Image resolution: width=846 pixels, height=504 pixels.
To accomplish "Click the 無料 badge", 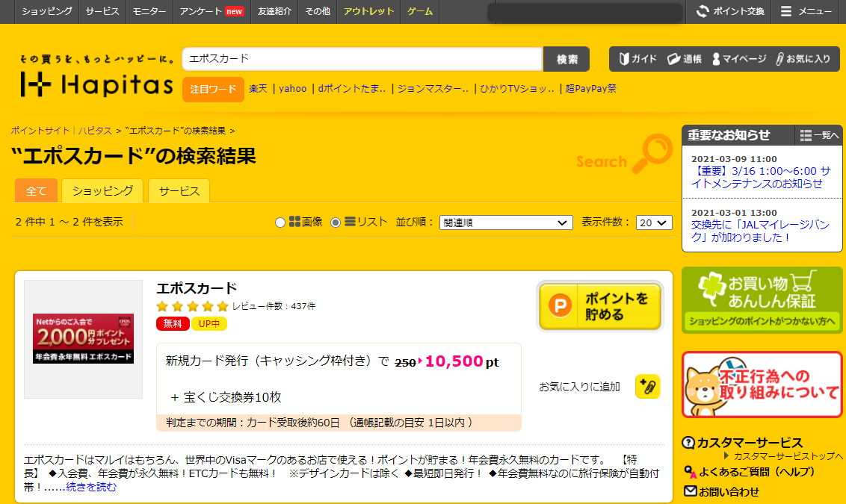I will 173,323.
